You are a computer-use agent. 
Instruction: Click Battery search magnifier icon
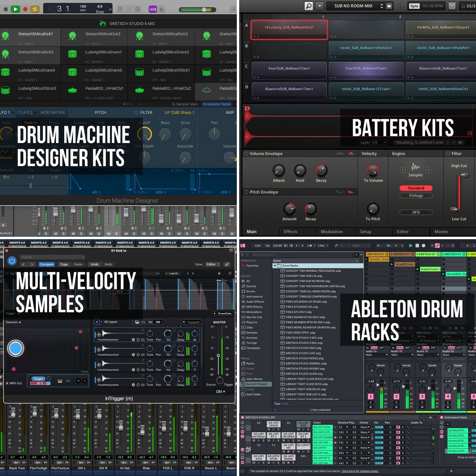coord(308,6)
